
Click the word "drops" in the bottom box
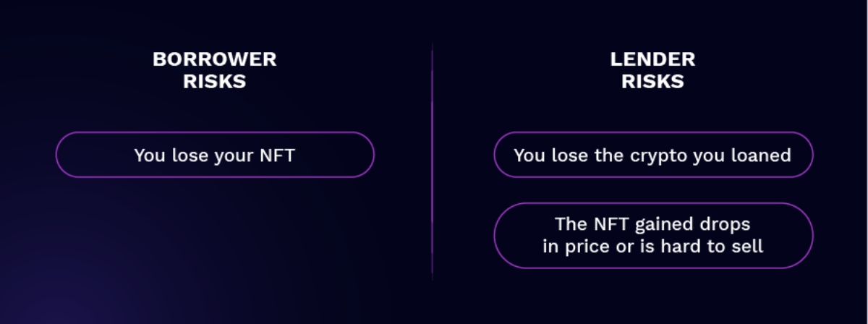pyautogui.click(x=729, y=224)
